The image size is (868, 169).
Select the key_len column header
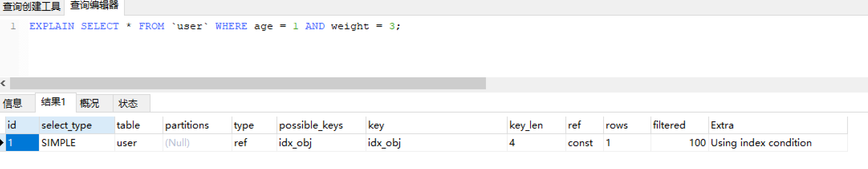coord(526,125)
